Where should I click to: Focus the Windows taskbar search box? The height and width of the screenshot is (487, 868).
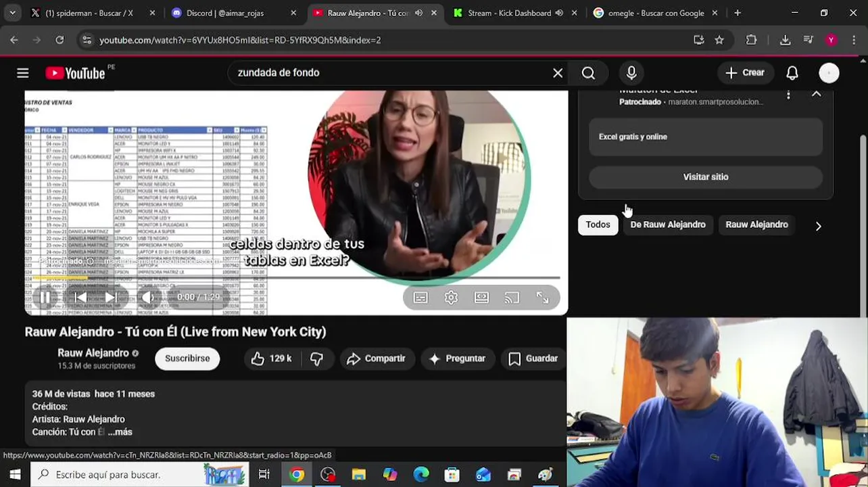139,474
